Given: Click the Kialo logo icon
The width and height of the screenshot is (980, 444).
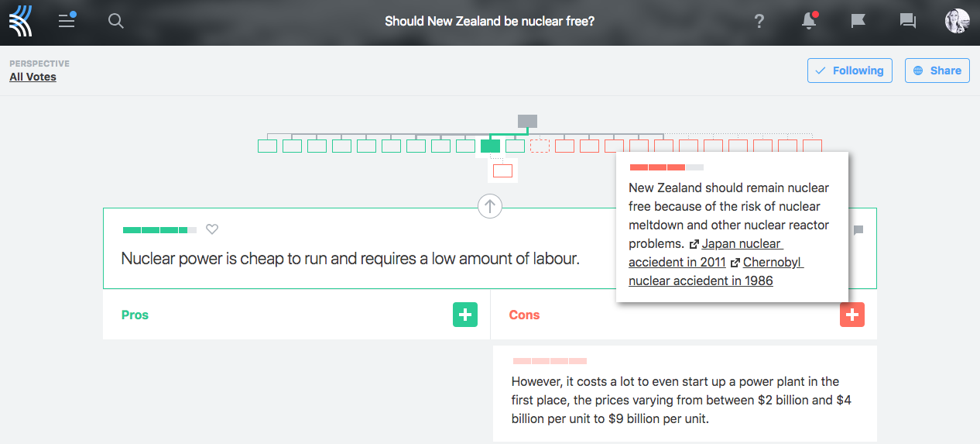Looking at the screenshot, I should click(21, 22).
